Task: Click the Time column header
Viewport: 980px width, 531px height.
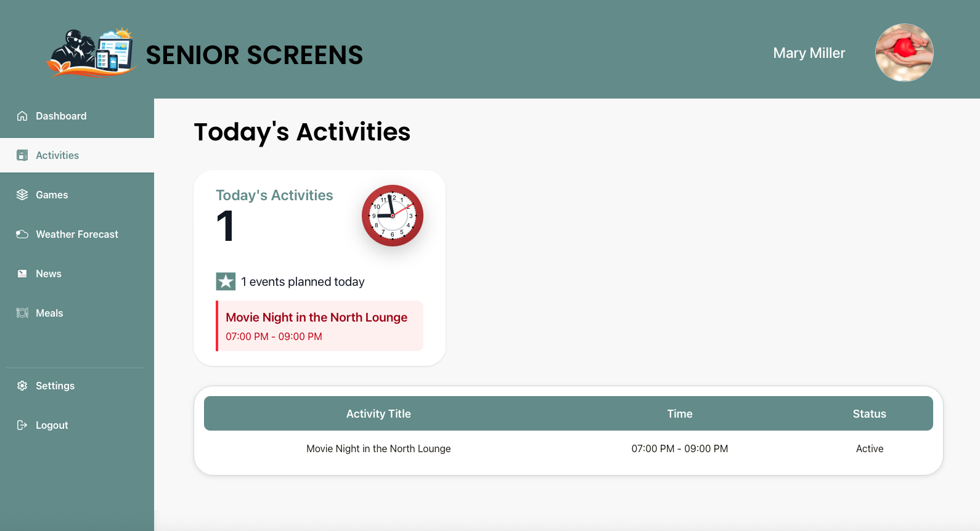Action: coord(680,414)
